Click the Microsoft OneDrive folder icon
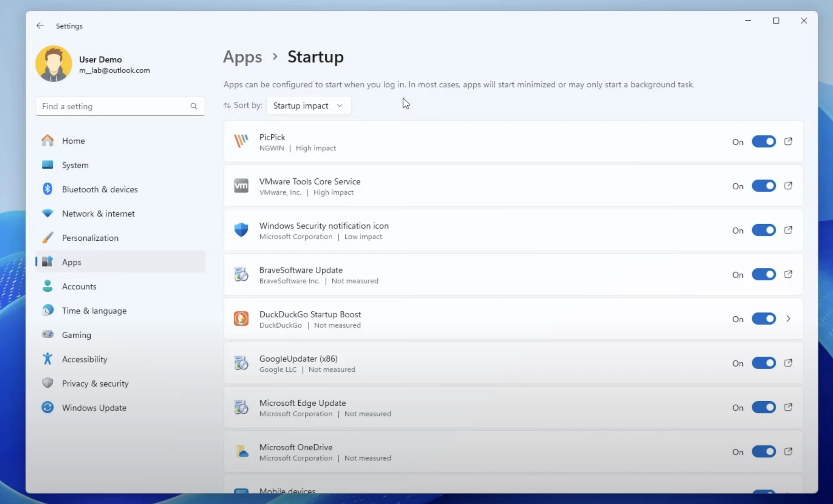The width and height of the screenshot is (833, 504). pyautogui.click(x=241, y=451)
